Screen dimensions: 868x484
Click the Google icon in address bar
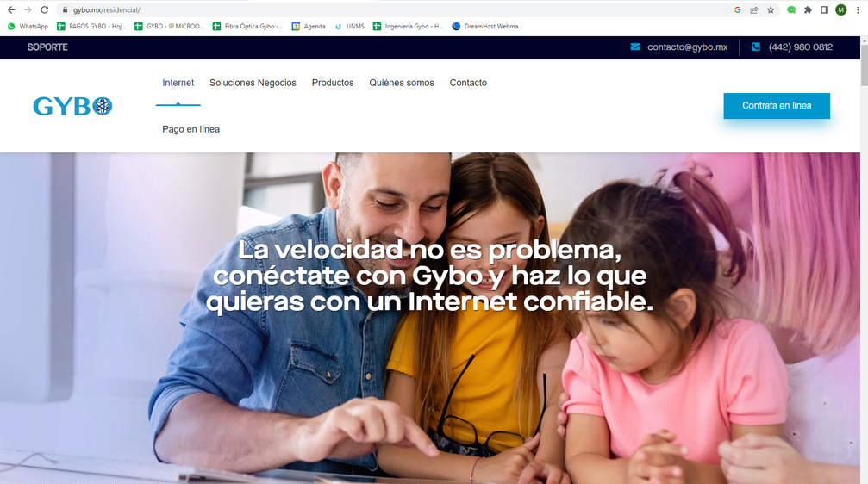tap(737, 10)
